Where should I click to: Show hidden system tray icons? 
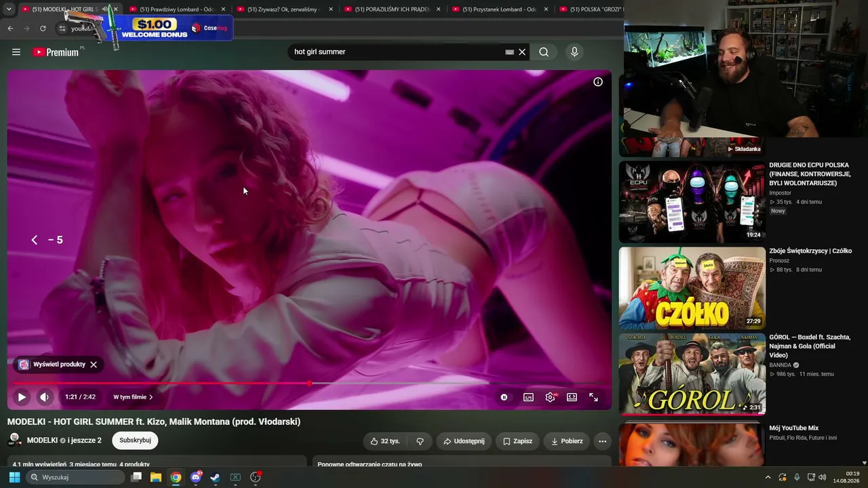768,477
